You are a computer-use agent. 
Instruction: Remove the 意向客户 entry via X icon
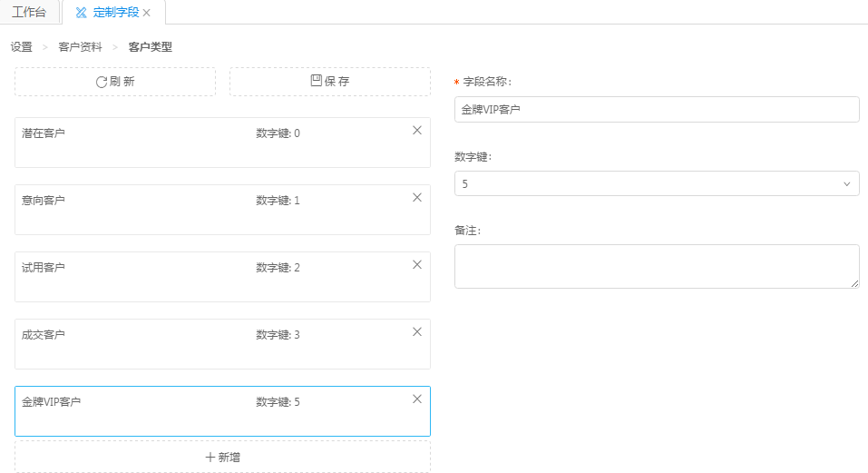pyautogui.click(x=417, y=198)
